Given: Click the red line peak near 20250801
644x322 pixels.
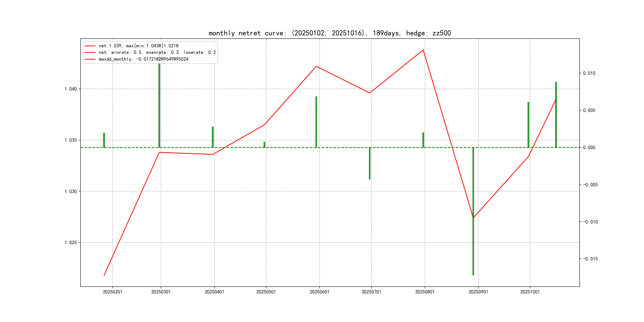Looking at the screenshot, I should point(423,50).
